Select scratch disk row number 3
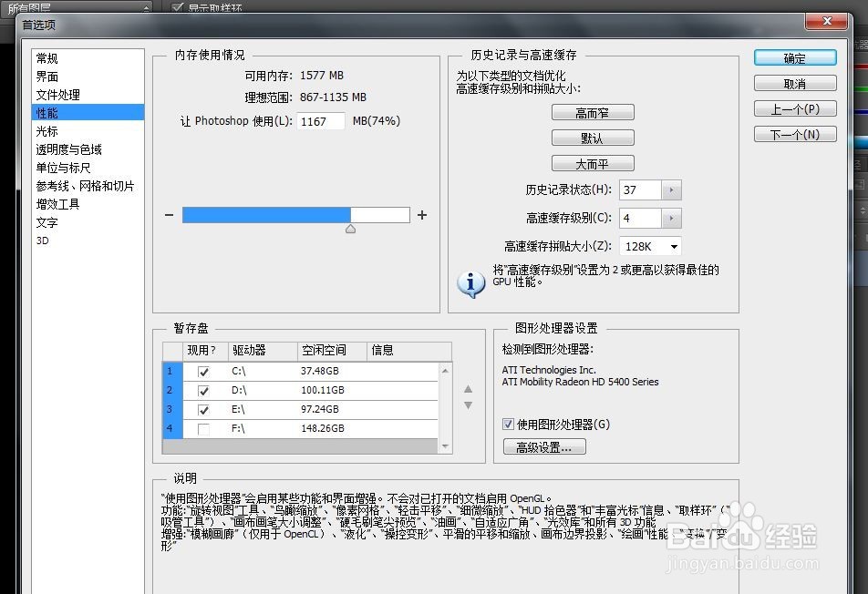 tap(172, 409)
